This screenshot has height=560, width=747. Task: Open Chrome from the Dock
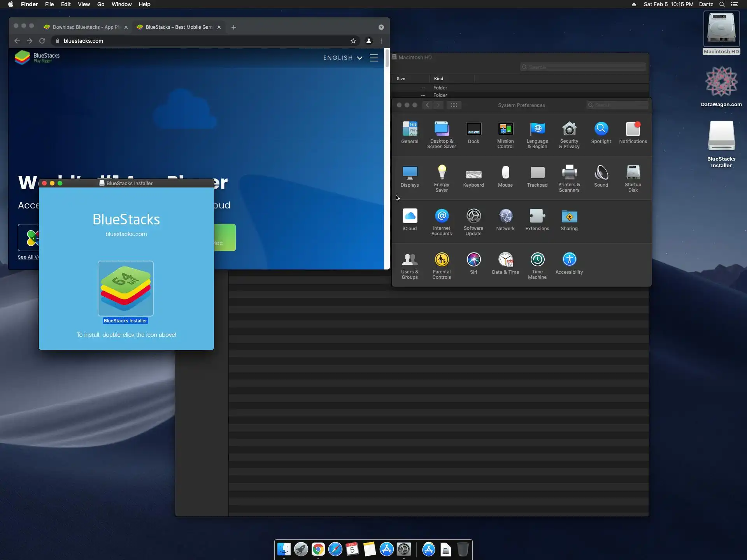point(318,549)
